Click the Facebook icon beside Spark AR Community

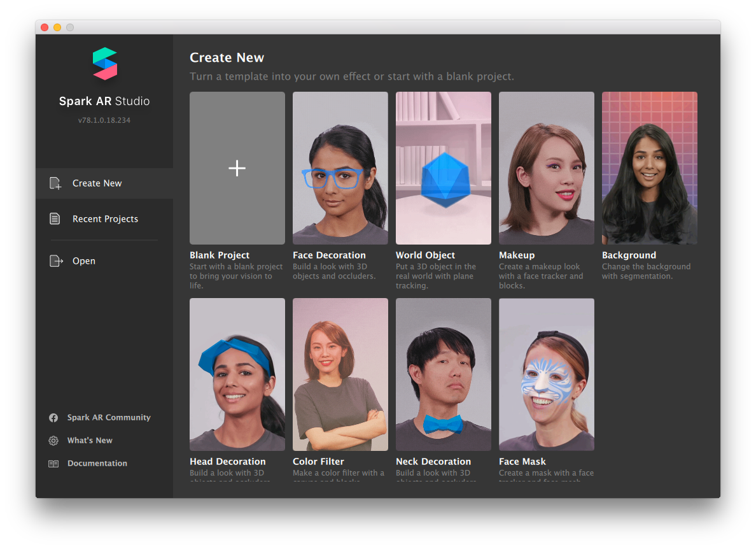[x=53, y=418]
